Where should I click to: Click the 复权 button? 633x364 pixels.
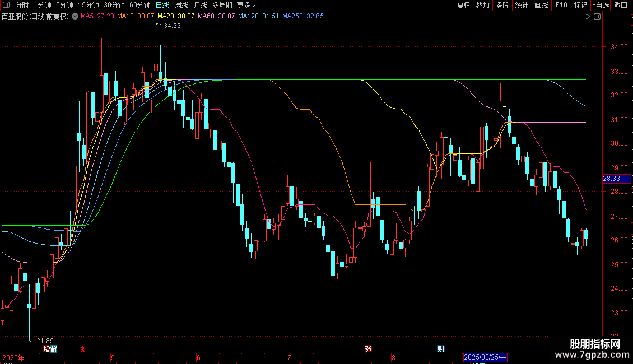463,5
